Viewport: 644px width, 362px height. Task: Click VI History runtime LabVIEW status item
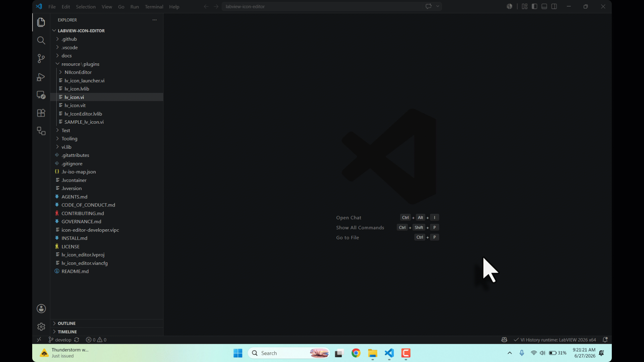pyautogui.click(x=555, y=340)
